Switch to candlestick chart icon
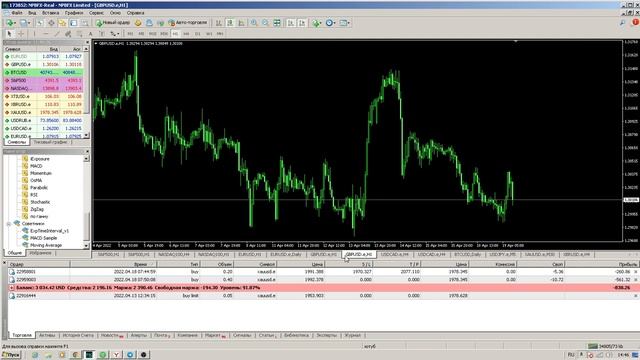The image size is (640, 360). 230,23
